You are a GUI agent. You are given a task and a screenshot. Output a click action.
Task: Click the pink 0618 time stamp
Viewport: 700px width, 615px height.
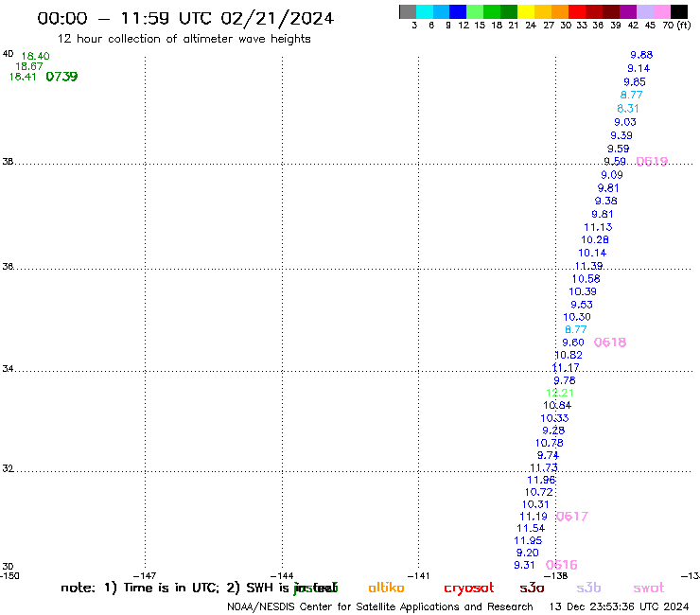[x=610, y=343]
